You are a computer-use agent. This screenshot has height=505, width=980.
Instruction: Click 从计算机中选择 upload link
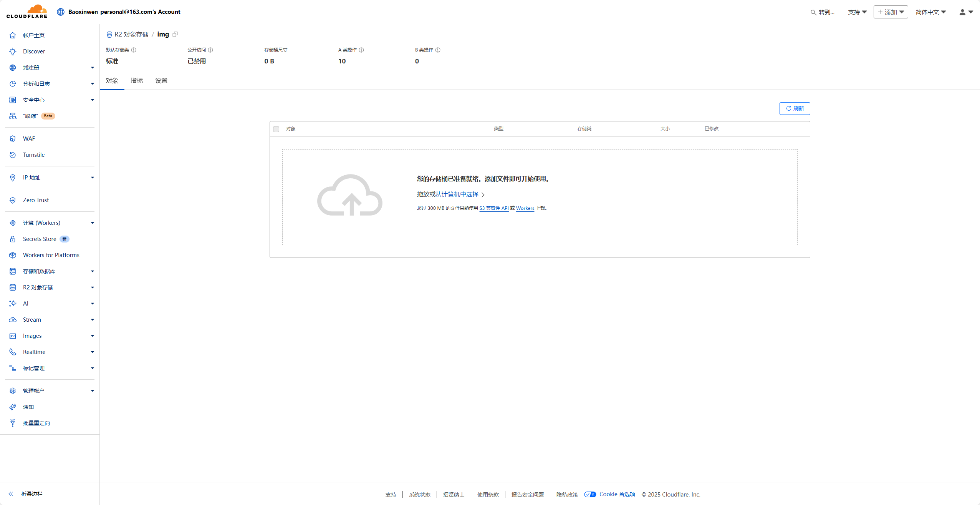coord(457,194)
